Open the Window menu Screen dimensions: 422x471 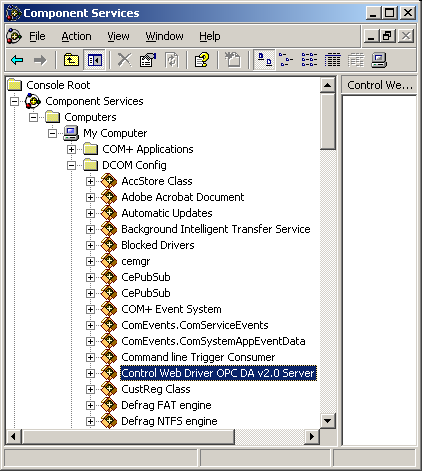coord(164,36)
